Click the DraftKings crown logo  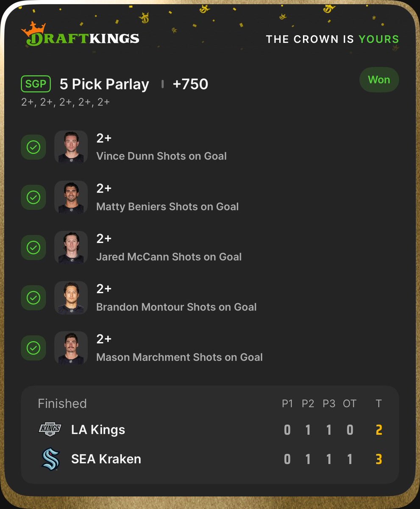click(x=81, y=34)
